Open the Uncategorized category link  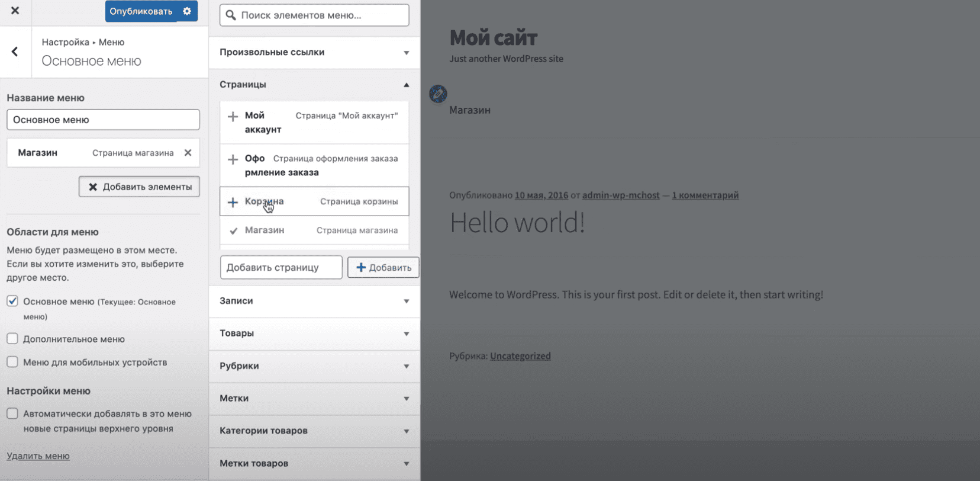click(x=520, y=356)
